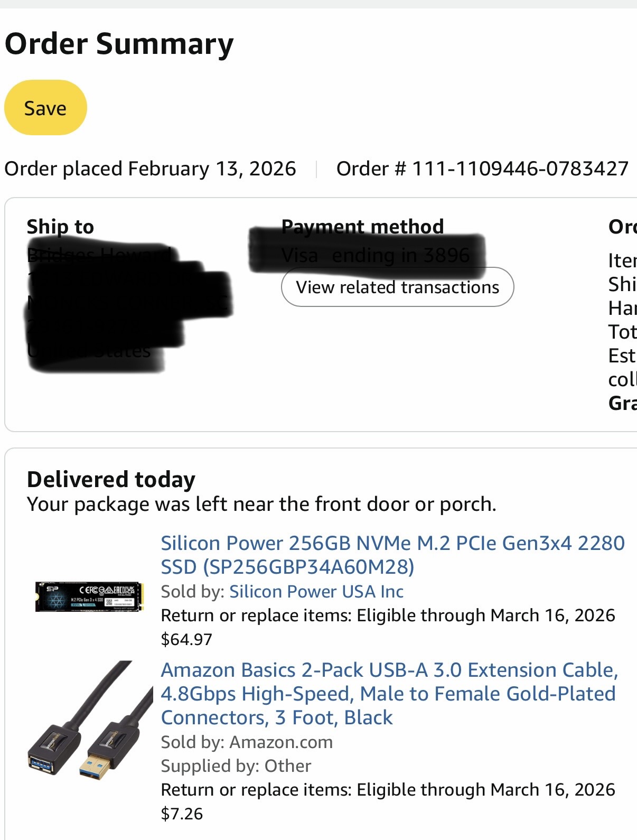Image resolution: width=637 pixels, height=840 pixels.
Task: Click the USB extension cable product image
Action: 89,720
